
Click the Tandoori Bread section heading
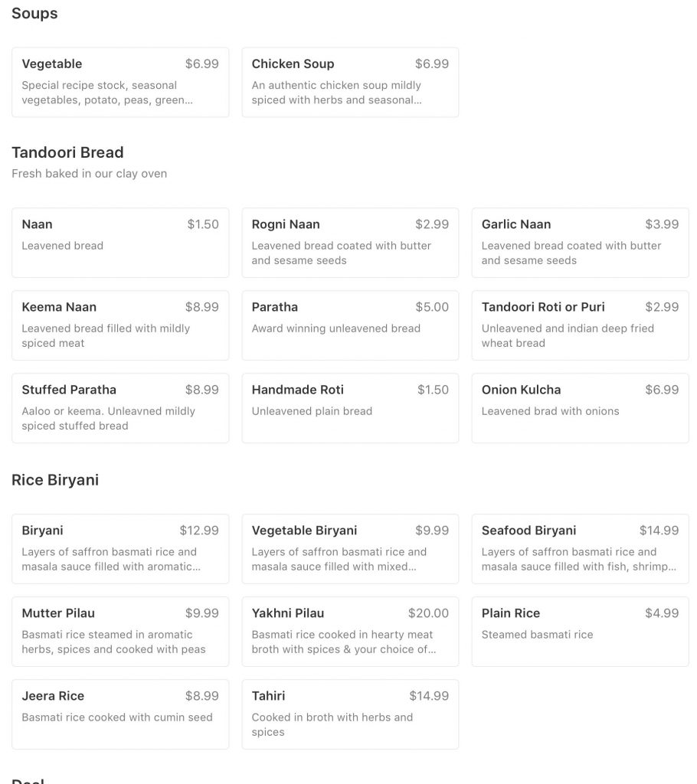[67, 152]
